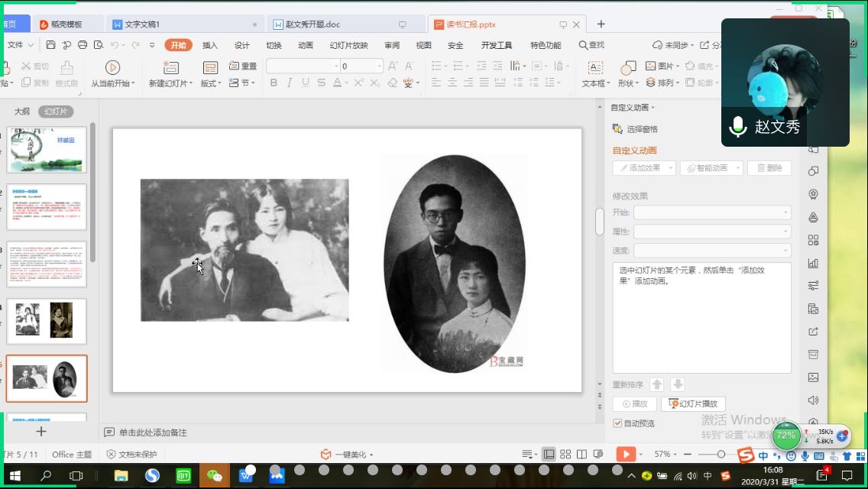Open the 形状 shapes tool

pyautogui.click(x=629, y=68)
